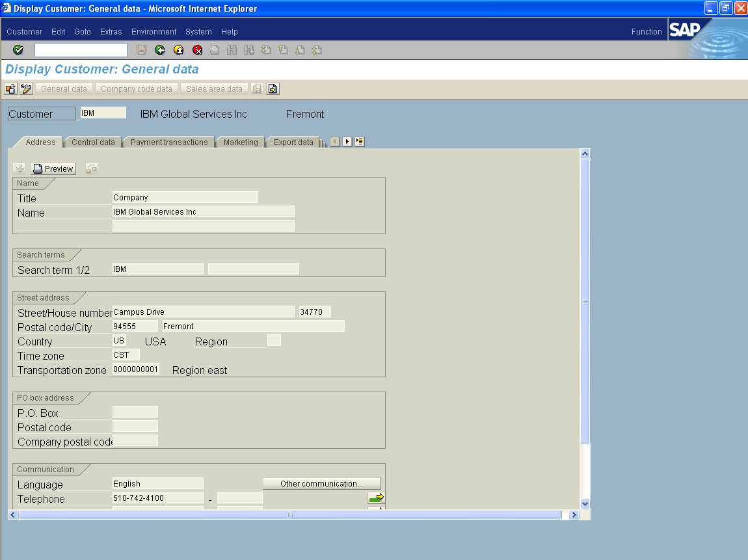
Task: Click the Preview button
Action: (53, 168)
